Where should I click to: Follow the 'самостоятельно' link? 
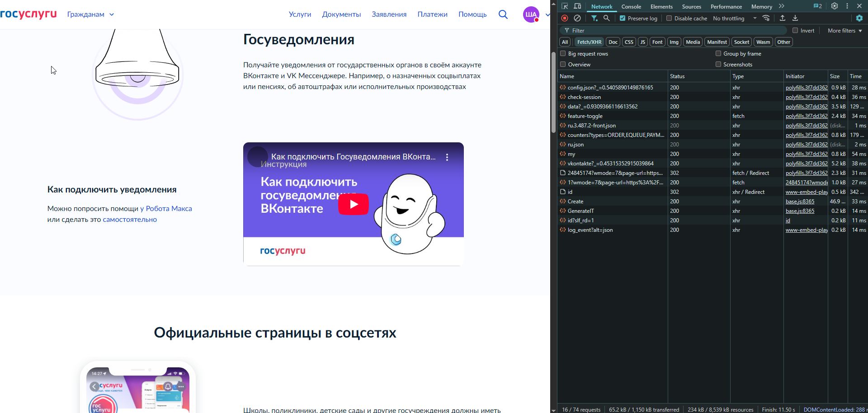[x=130, y=220]
